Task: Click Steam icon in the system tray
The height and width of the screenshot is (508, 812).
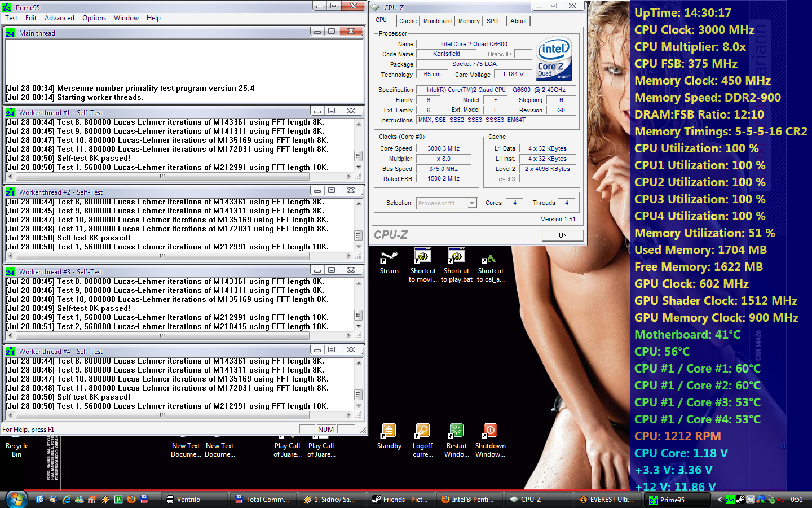Action: [x=740, y=500]
